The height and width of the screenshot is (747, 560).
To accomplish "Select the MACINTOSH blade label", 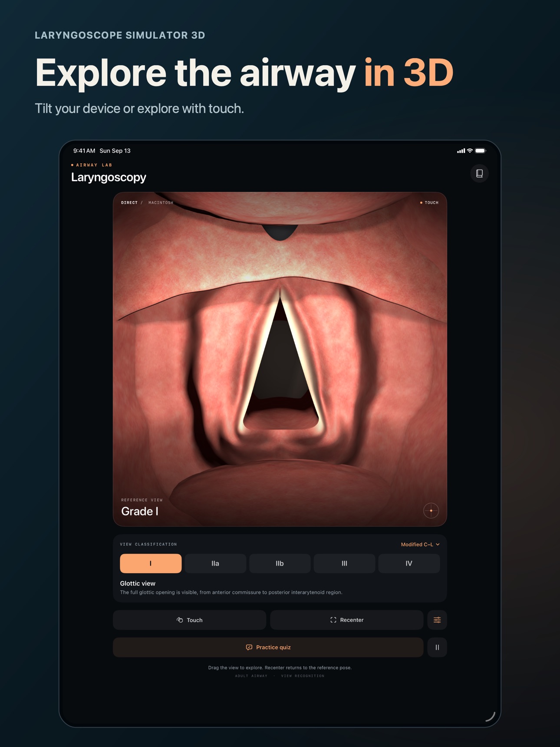I will (x=161, y=202).
